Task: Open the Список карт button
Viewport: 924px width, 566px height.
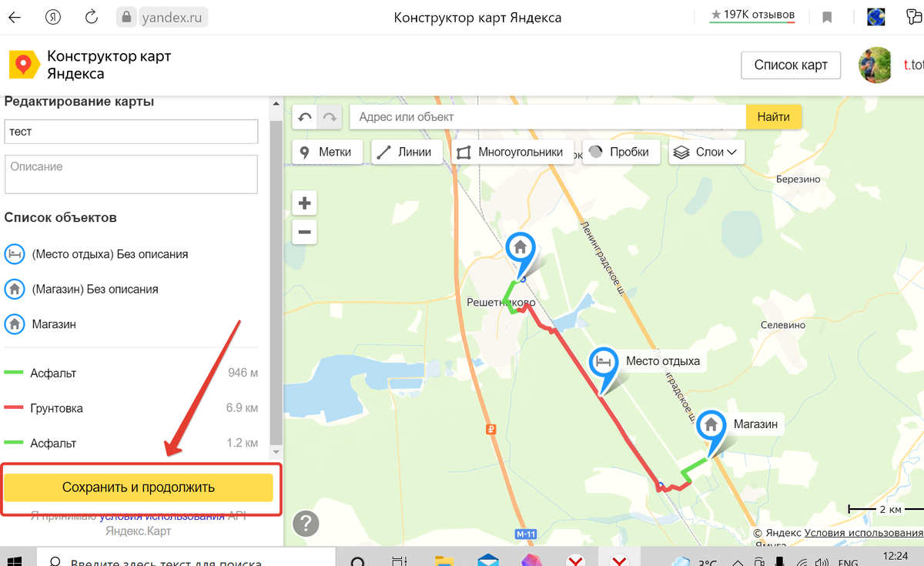Action: [x=791, y=65]
